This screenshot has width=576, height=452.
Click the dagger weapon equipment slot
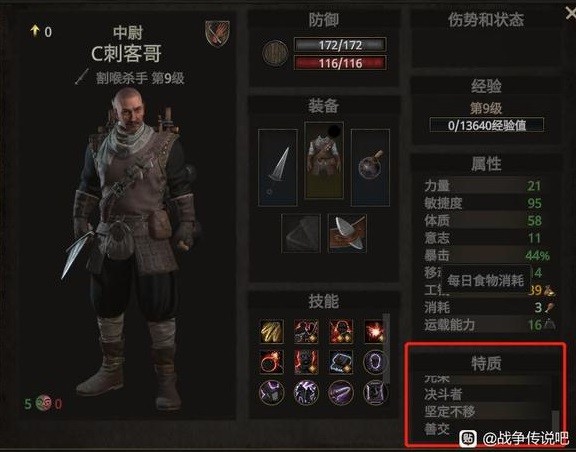pyautogui.click(x=278, y=167)
